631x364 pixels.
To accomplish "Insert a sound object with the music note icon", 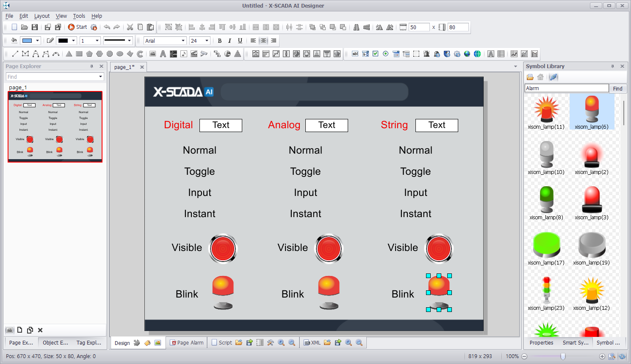I will tap(184, 54).
